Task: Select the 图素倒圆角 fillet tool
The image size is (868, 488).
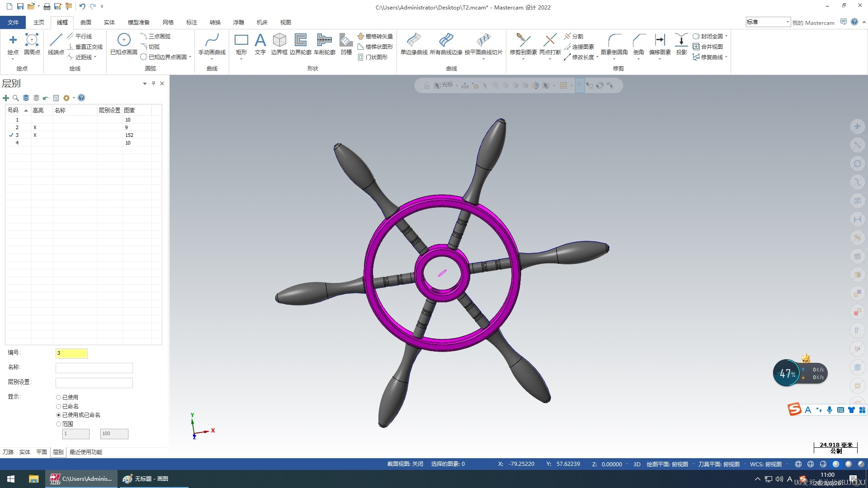Action: [x=614, y=44]
